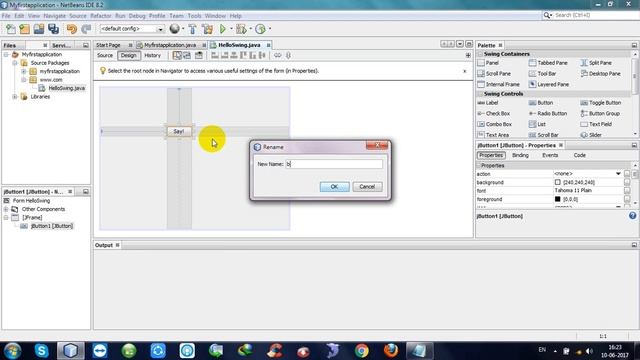Image resolution: width=640 pixels, height=360 pixels.
Task: Click the Preview Design icon
Action: coord(199,56)
